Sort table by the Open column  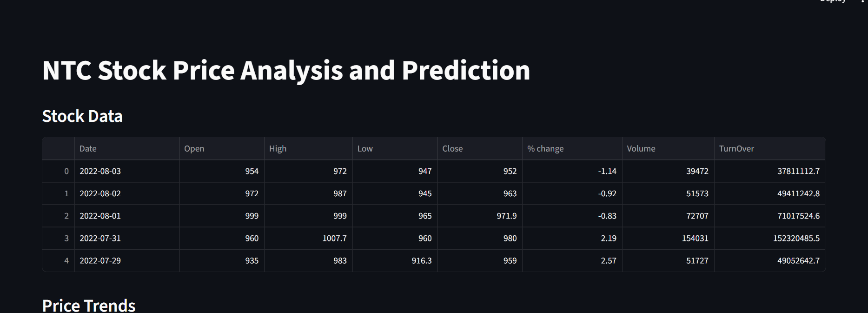194,148
